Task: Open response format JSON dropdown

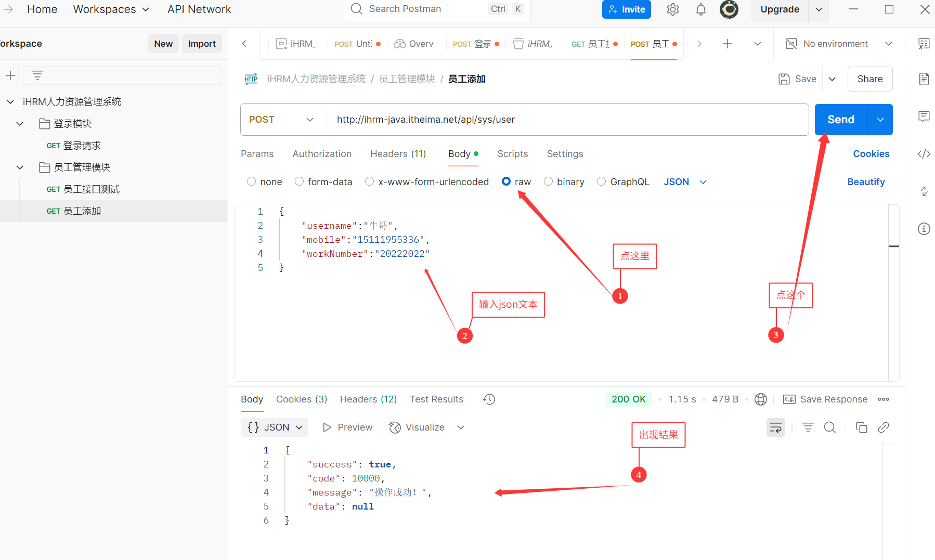Action: tap(275, 427)
